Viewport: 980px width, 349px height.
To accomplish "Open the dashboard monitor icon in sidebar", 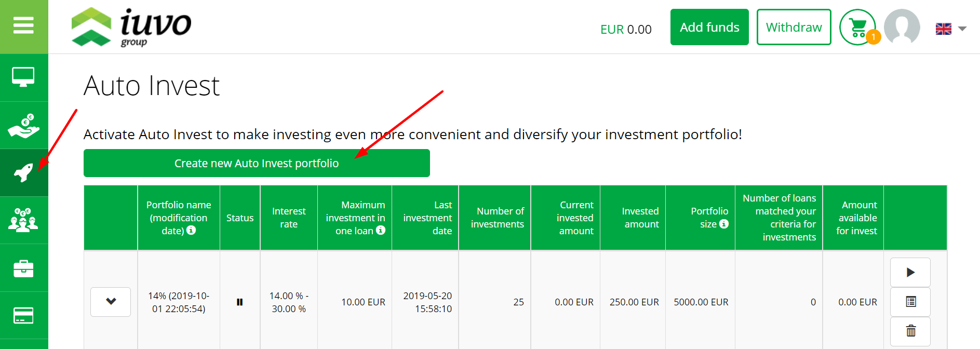I will tap(23, 77).
